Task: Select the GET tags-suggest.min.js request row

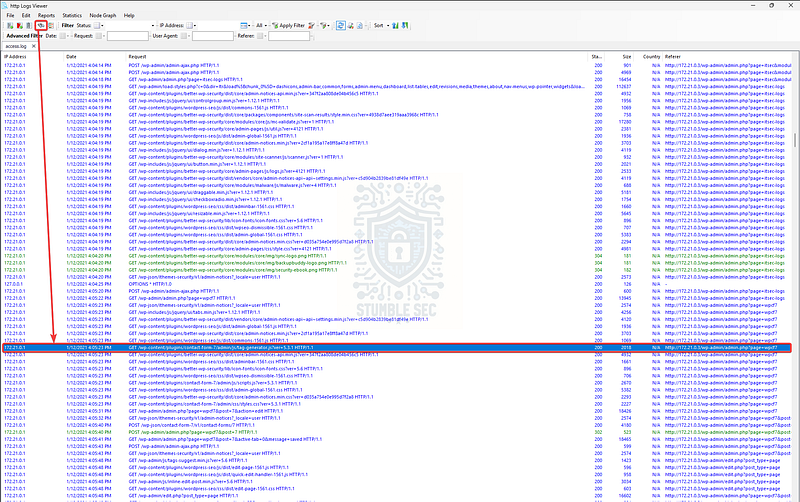Action: click(396, 460)
